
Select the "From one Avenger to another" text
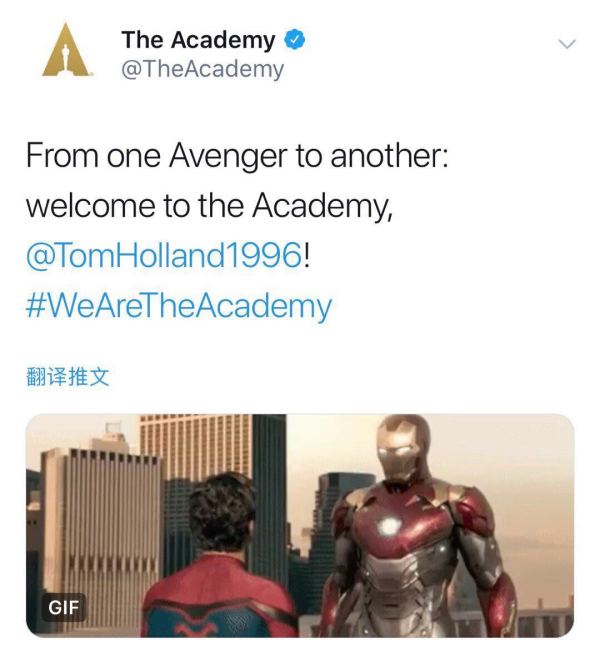tap(237, 156)
